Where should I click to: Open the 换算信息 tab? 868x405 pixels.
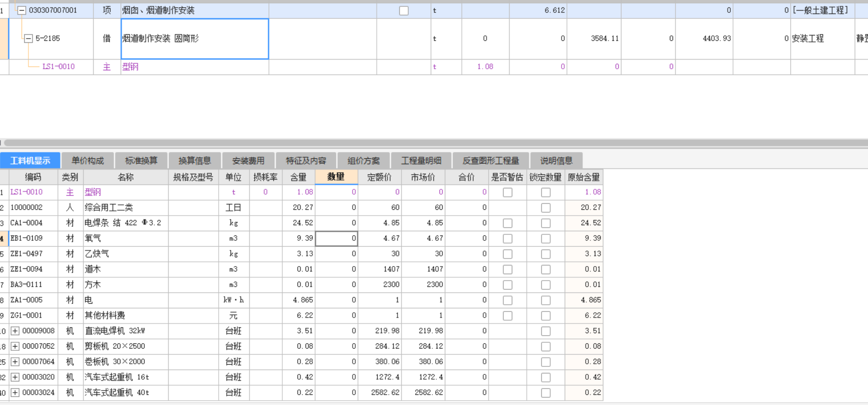point(194,160)
